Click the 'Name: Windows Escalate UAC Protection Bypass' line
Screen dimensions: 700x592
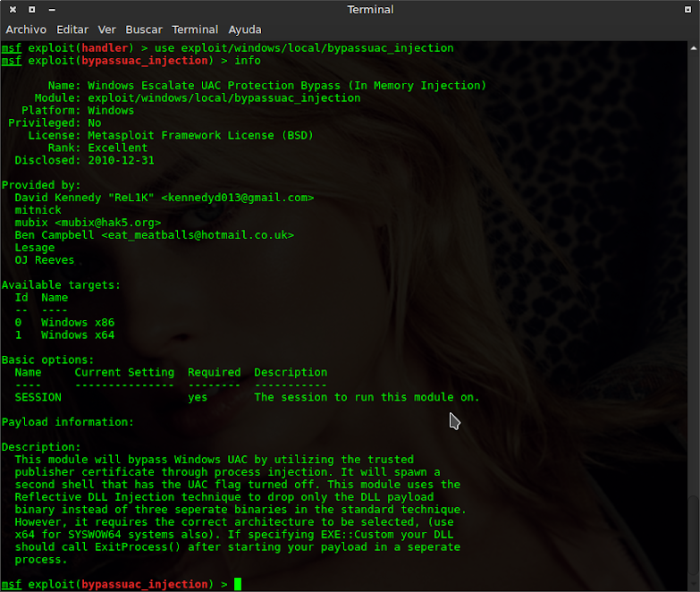267,85
